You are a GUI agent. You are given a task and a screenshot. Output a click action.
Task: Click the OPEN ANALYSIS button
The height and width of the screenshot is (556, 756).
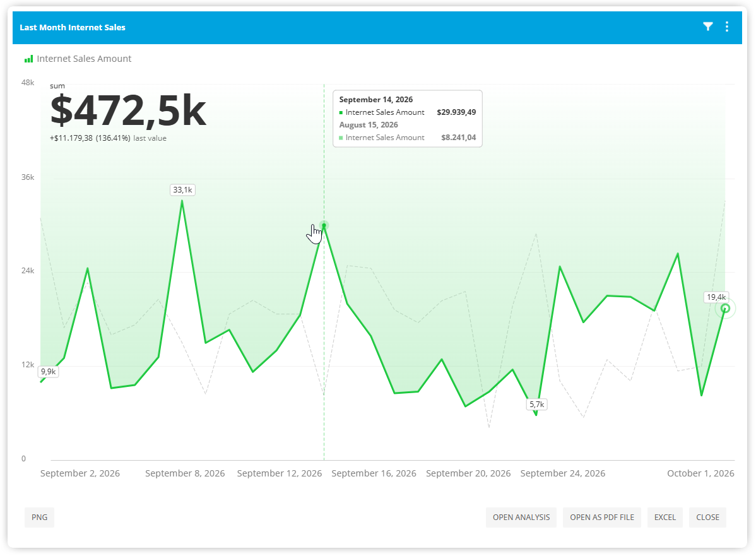[521, 518]
